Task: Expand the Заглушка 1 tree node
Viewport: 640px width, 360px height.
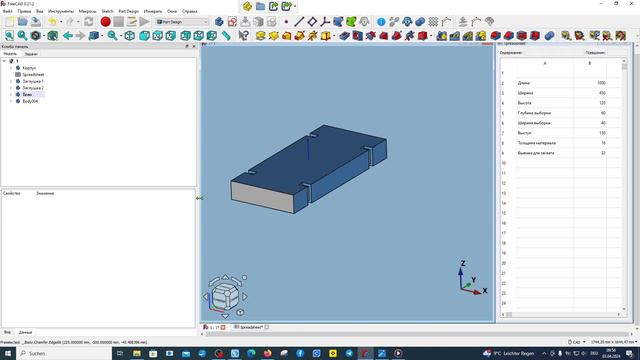Action: [x=11, y=81]
